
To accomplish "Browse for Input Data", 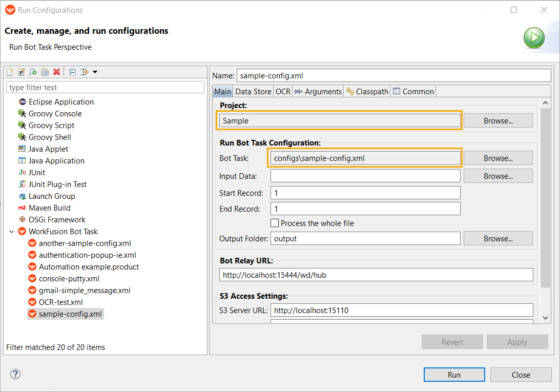I will click(498, 176).
